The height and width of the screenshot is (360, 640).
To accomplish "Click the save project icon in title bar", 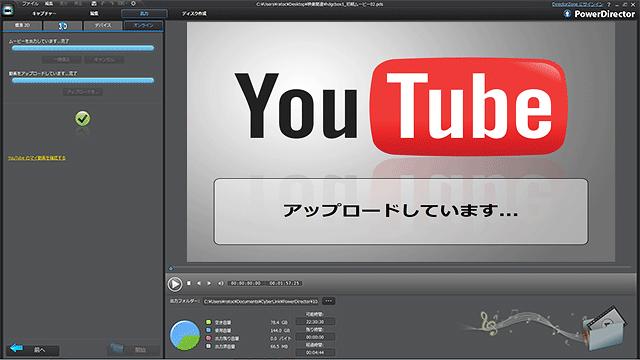I will click(x=93, y=4).
